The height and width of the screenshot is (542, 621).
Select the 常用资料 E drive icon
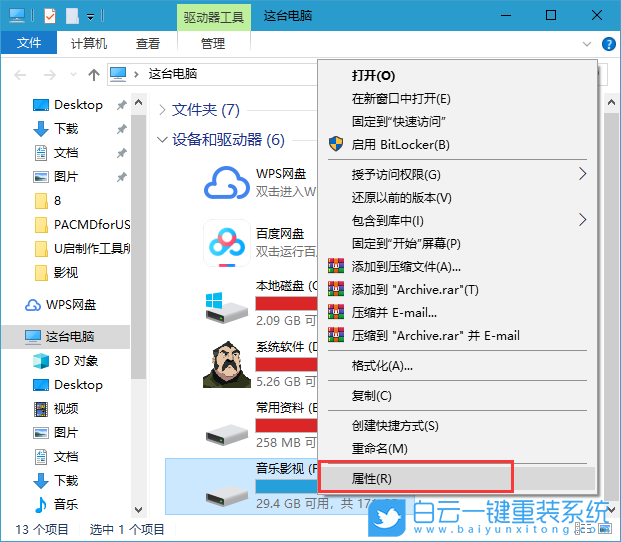click(x=227, y=435)
